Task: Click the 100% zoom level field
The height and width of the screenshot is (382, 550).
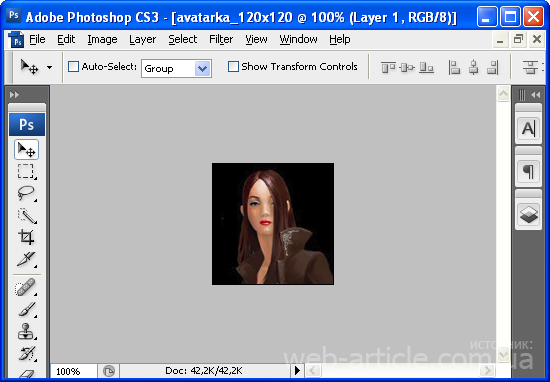Action: [74, 371]
